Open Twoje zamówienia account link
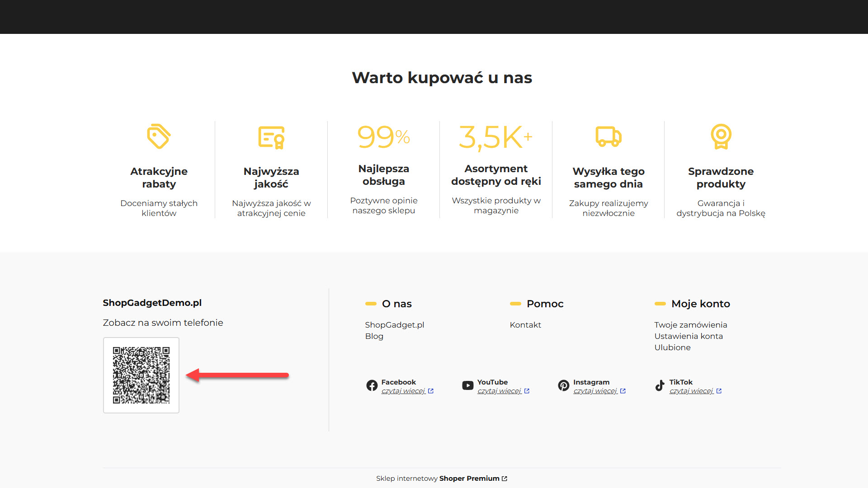This screenshot has height=488, width=868. (x=690, y=325)
